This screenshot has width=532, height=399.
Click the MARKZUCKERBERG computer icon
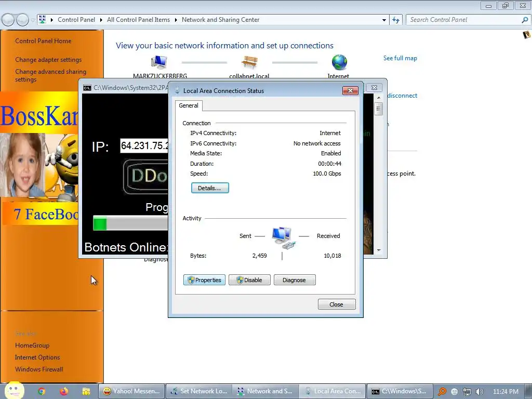point(159,62)
